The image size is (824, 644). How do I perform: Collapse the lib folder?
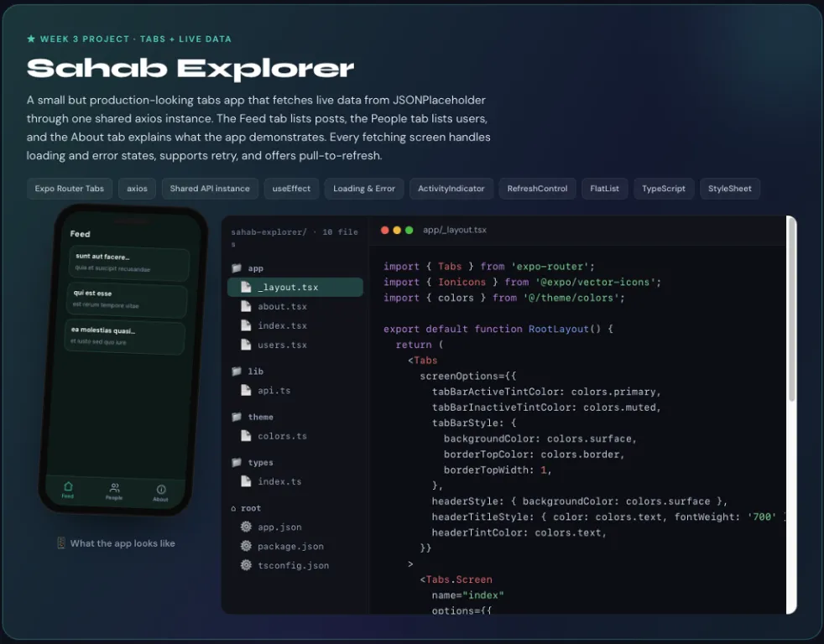coord(247,371)
